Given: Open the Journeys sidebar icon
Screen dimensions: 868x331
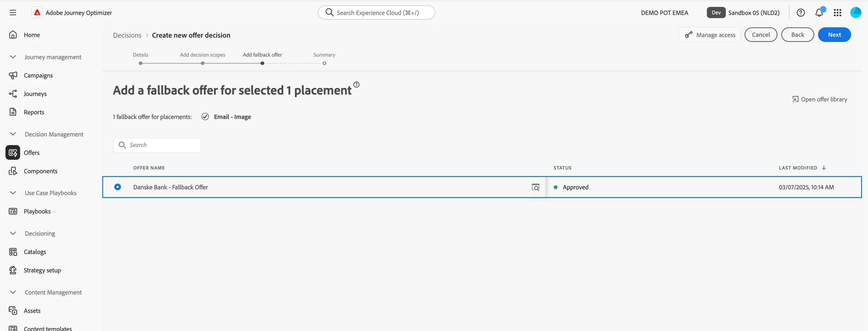Looking at the screenshot, I should coord(13,94).
